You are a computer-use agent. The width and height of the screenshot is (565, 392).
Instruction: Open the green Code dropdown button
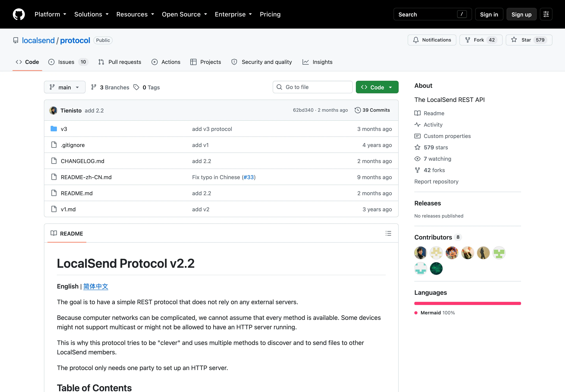(x=377, y=87)
